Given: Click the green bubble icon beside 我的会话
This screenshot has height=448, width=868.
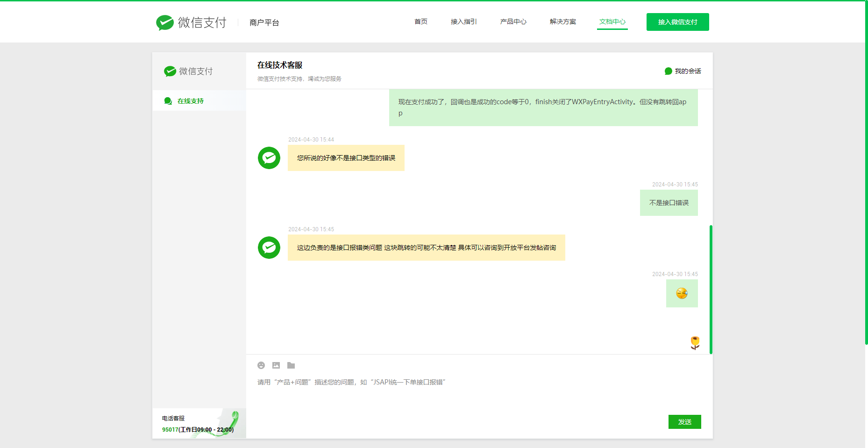Looking at the screenshot, I should [669, 71].
